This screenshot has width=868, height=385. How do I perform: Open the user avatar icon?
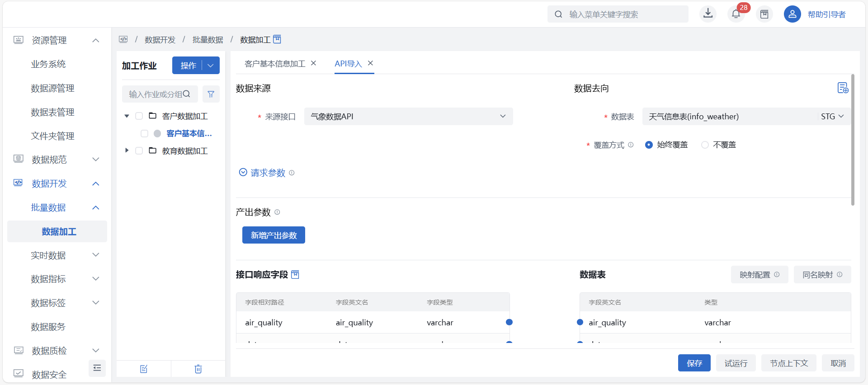[x=793, y=14]
